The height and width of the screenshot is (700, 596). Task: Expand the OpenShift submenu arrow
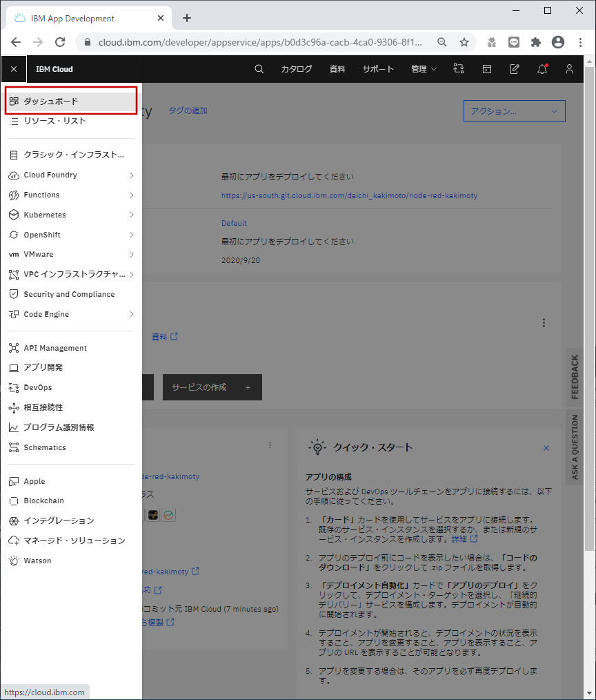tap(132, 235)
